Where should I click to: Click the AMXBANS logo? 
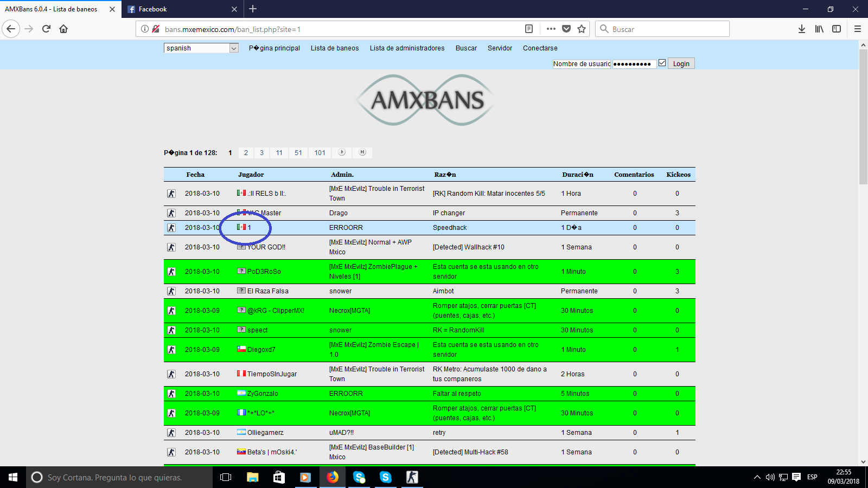point(425,100)
